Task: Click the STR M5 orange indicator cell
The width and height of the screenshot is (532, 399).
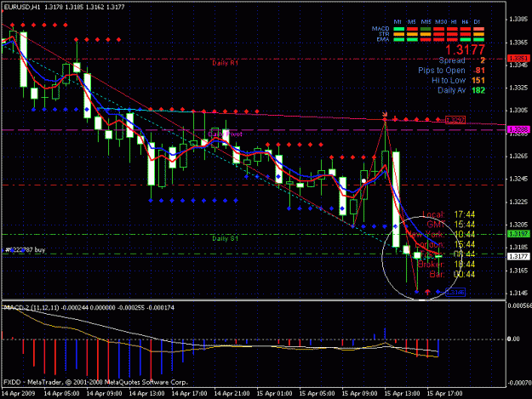Action: tap(412, 34)
